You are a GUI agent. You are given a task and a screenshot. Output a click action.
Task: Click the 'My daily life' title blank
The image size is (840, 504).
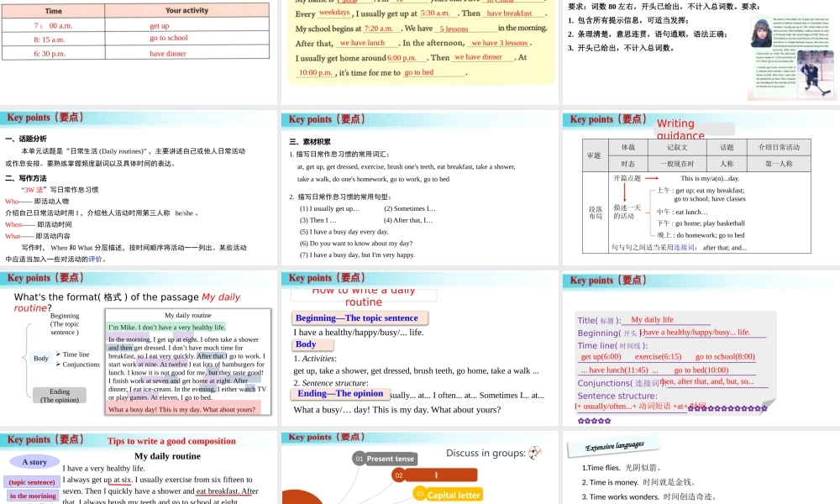[x=652, y=320]
